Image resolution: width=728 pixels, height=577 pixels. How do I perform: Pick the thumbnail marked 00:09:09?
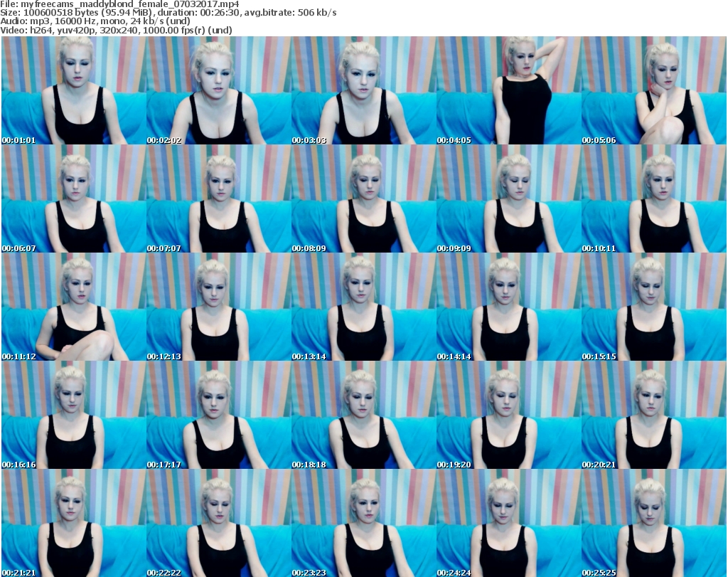(509, 198)
